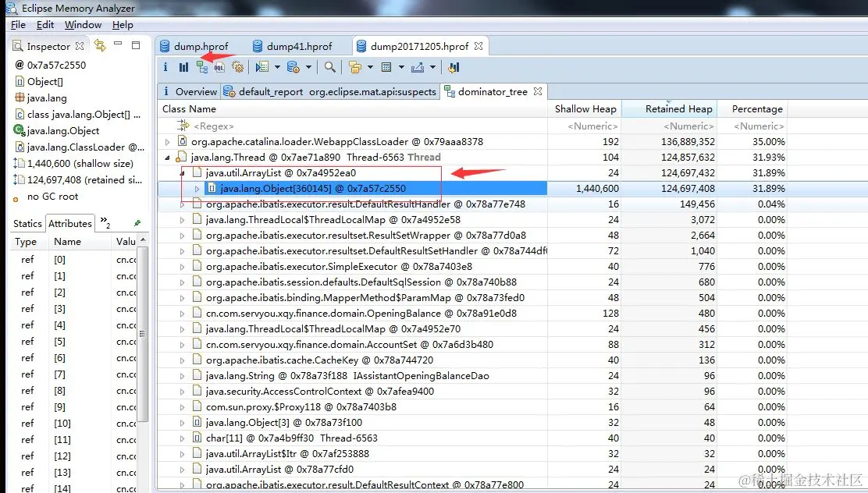The height and width of the screenshot is (493, 868).
Task: Click the WebappClassLoader row class icon
Action: coord(182,142)
